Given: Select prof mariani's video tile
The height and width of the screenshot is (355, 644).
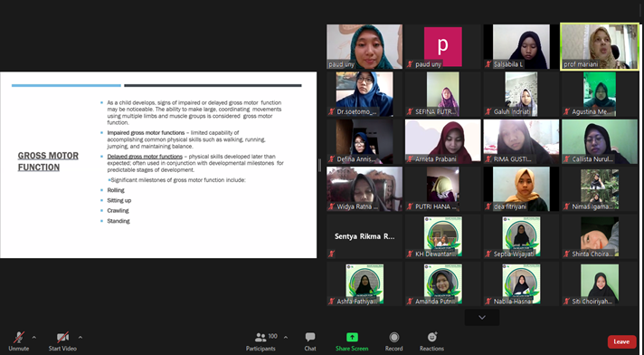Looking at the screenshot, I should click(x=600, y=46).
